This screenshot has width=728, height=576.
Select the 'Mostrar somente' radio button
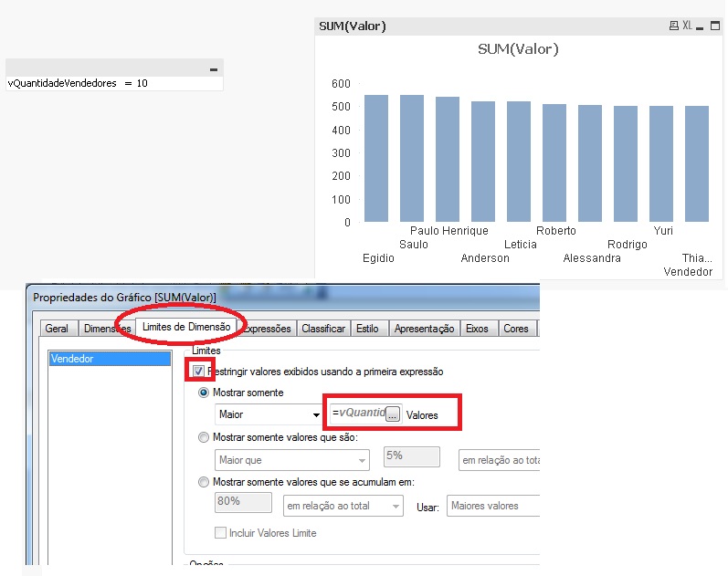(205, 393)
